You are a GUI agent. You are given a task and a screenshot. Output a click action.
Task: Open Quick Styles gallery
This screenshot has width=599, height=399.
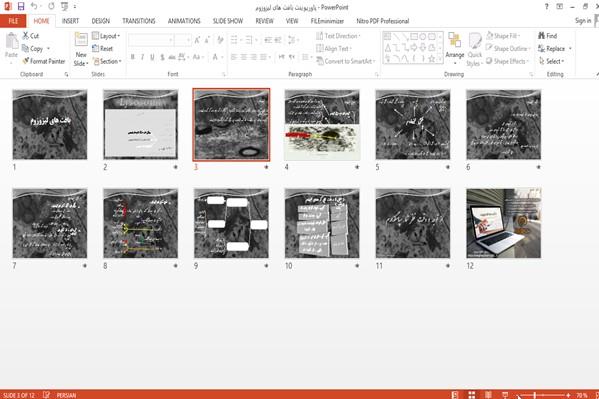coord(475,49)
